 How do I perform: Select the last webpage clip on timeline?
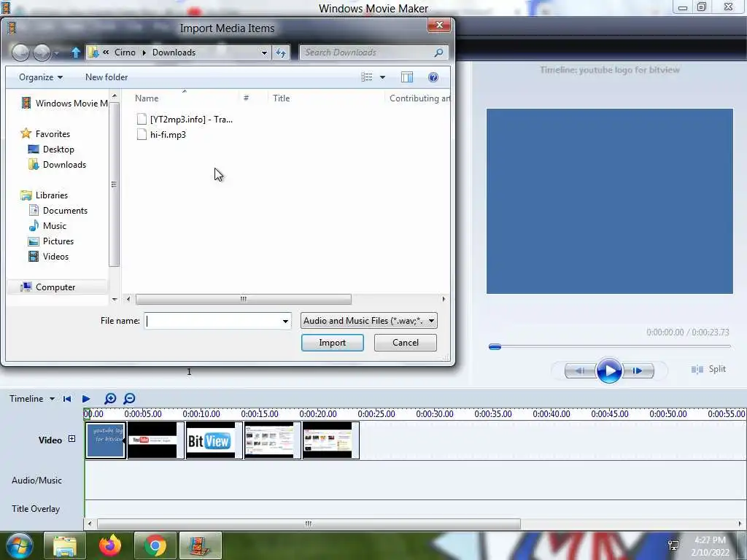[331, 440]
